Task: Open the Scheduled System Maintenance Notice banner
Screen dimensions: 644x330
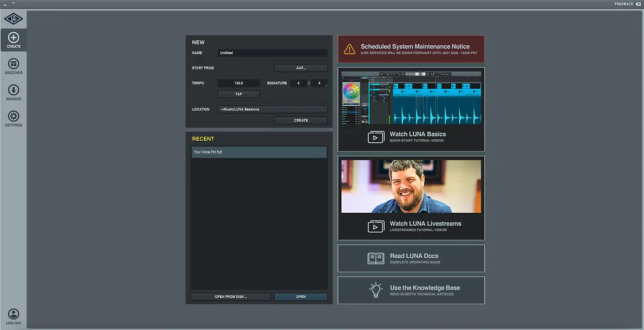Action: (411, 49)
